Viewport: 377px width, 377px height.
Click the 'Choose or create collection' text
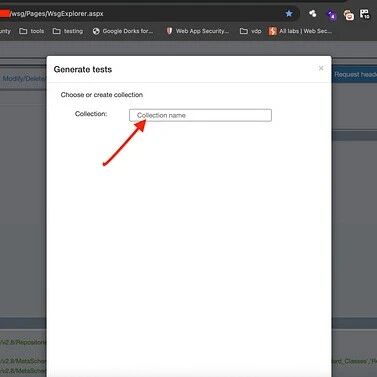pos(102,95)
